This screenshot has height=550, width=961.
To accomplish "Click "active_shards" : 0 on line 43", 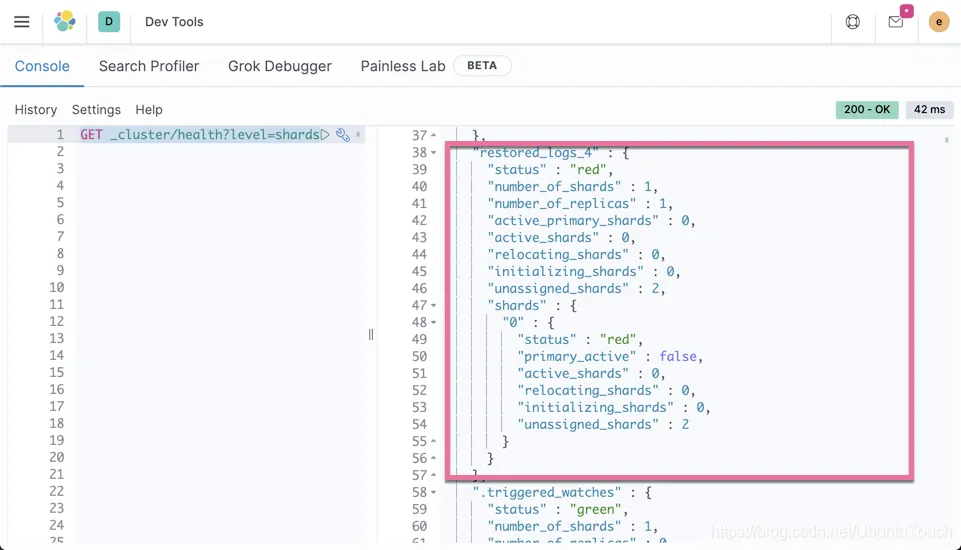I will 561,238.
